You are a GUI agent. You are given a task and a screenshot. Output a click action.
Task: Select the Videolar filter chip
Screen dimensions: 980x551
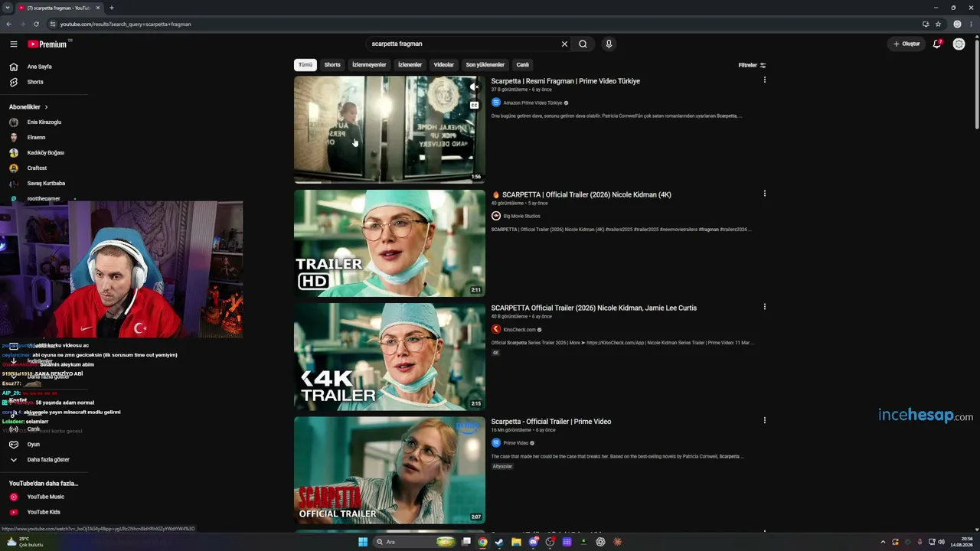(444, 65)
